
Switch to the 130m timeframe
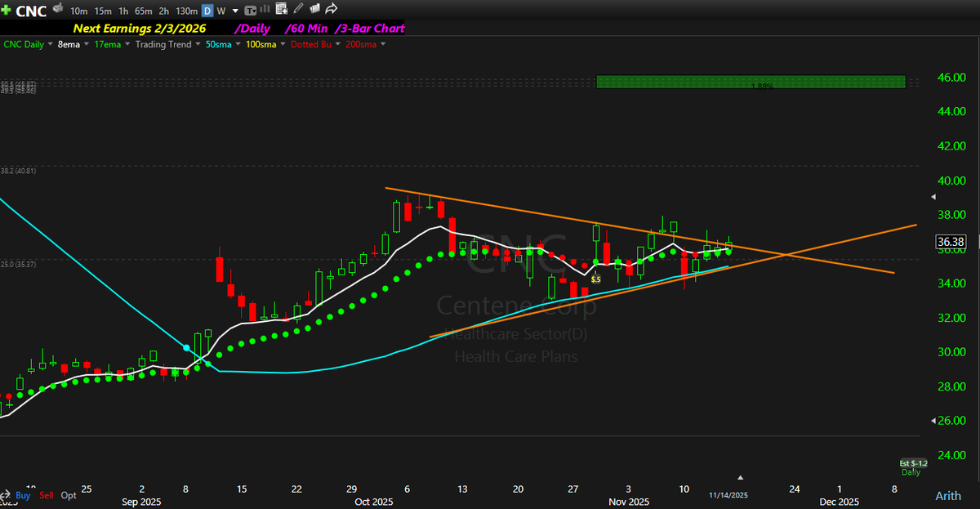pyautogui.click(x=186, y=11)
